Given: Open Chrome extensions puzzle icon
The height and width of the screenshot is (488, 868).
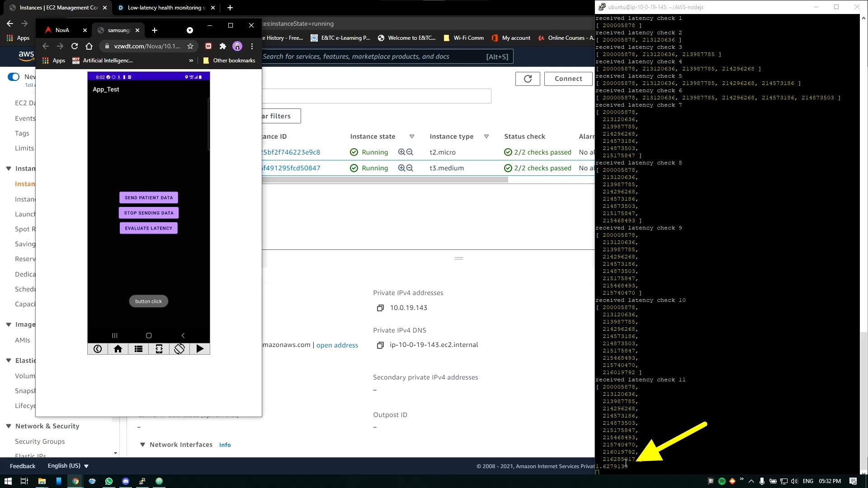Looking at the screenshot, I should 222,46.
